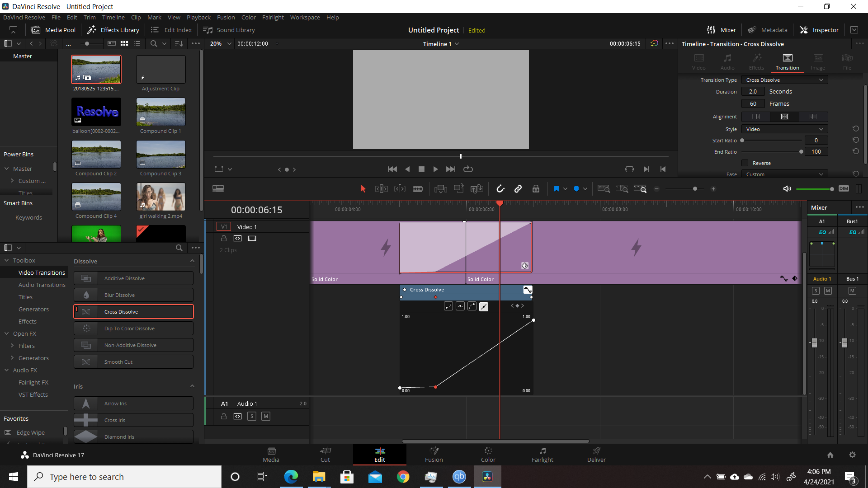Image resolution: width=868 pixels, height=488 pixels.
Task: Open the Timeline 1 name dropdown
Action: 441,44
